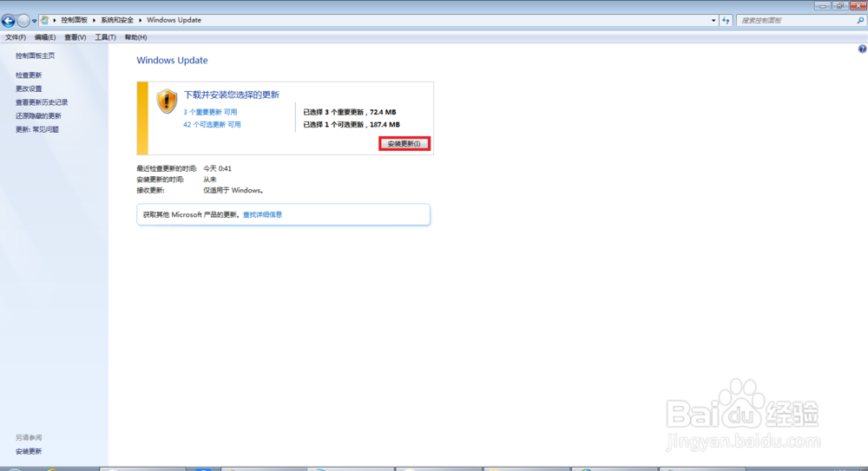Screen dimensions: 868x471
Task: Click the search magnifier icon
Action: [x=860, y=21]
